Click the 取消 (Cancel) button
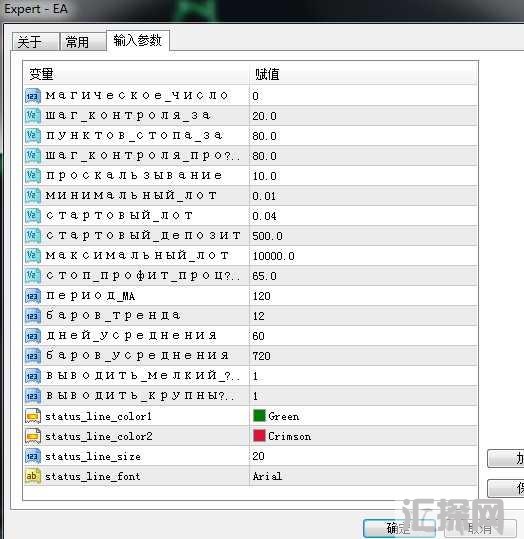The height and width of the screenshot is (539, 524). 480,528
